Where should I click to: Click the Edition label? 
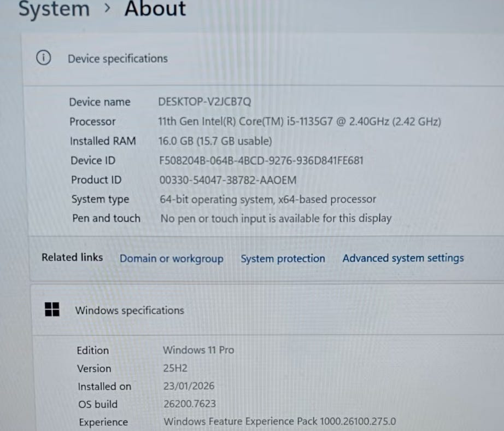click(x=92, y=350)
